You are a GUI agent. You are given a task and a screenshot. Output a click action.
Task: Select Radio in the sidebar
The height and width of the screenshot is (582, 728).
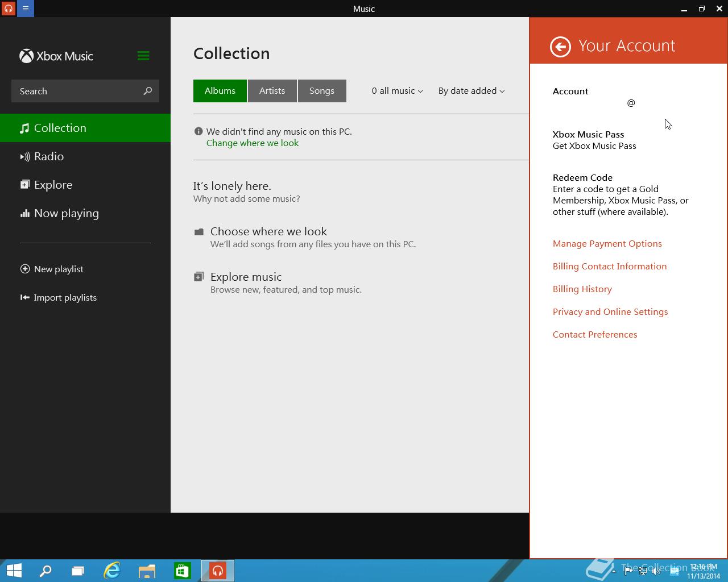[85, 156]
